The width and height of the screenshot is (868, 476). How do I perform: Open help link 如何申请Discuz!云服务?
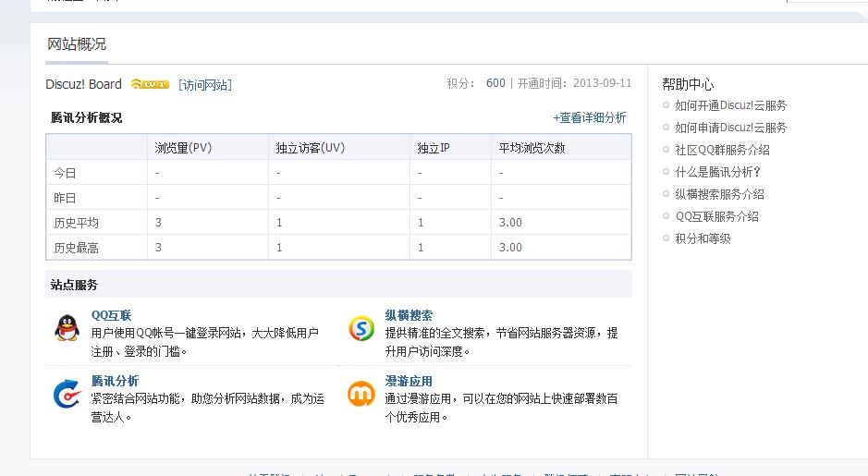point(730,128)
